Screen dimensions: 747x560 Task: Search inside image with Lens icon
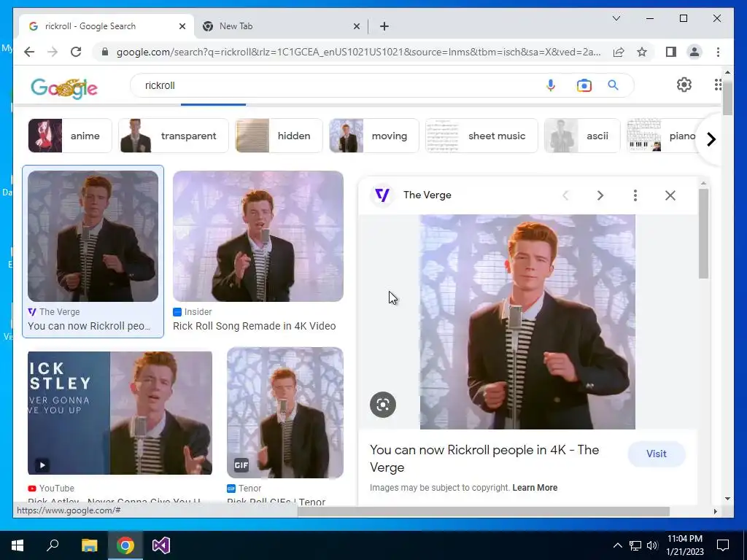[x=382, y=405]
